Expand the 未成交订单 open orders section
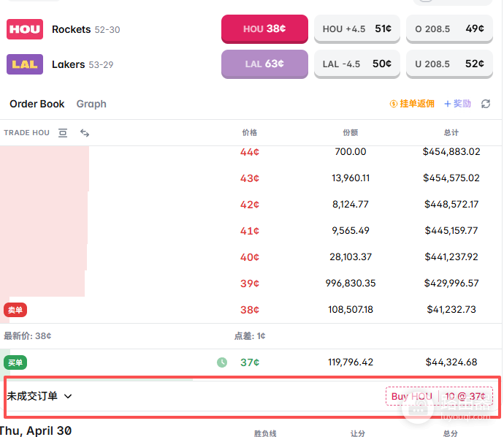The image size is (504, 437). (x=39, y=396)
